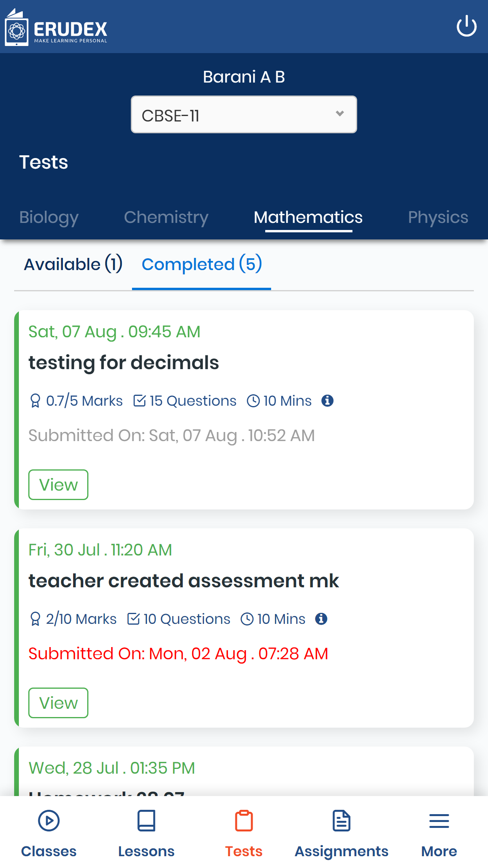
Task: Show the Available (1) tests
Action: click(x=73, y=264)
